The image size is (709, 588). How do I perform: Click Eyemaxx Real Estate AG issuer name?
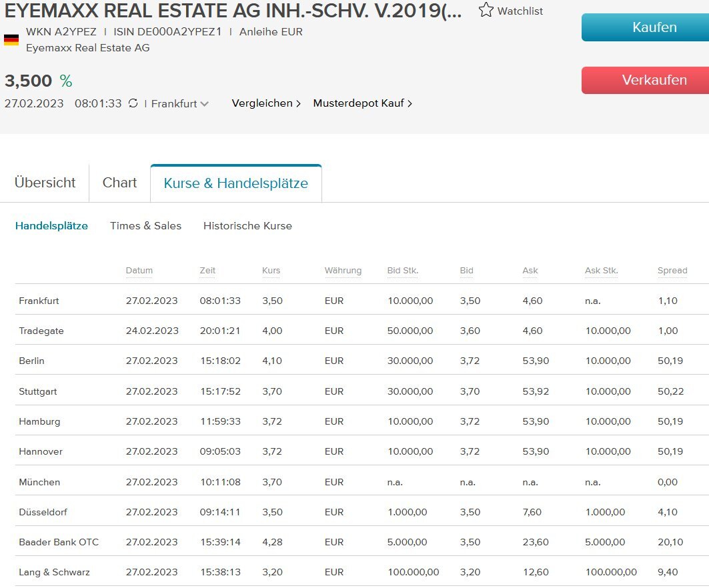tap(88, 48)
